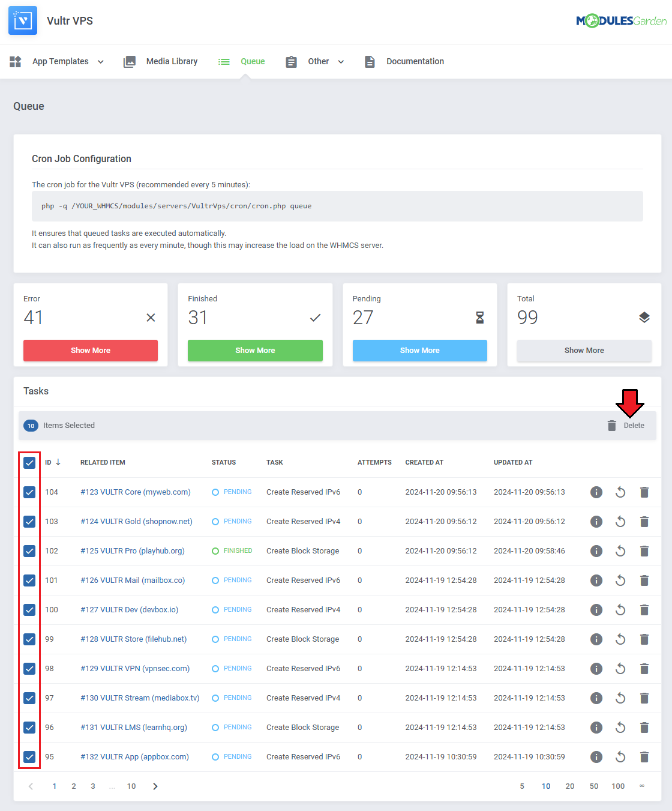Show More finished tasks
The height and width of the screenshot is (811, 672).
tap(255, 351)
